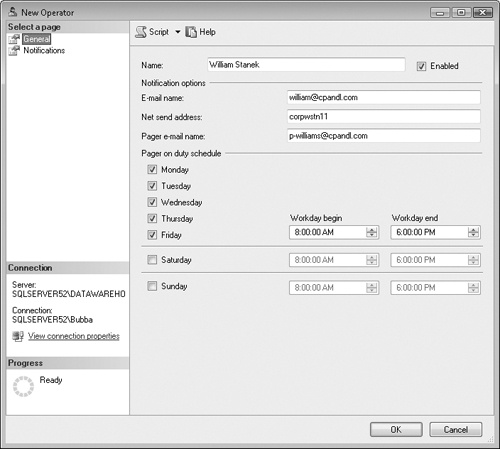Screen dimensions: 500x449
Task: Open the Script dropdown arrow
Action: [x=178, y=32]
